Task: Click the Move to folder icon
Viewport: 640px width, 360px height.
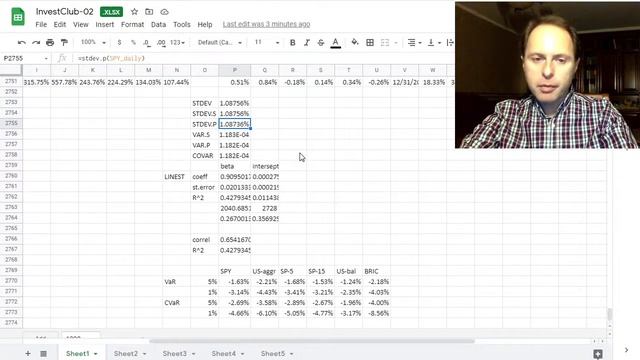Action: click(149, 12)
